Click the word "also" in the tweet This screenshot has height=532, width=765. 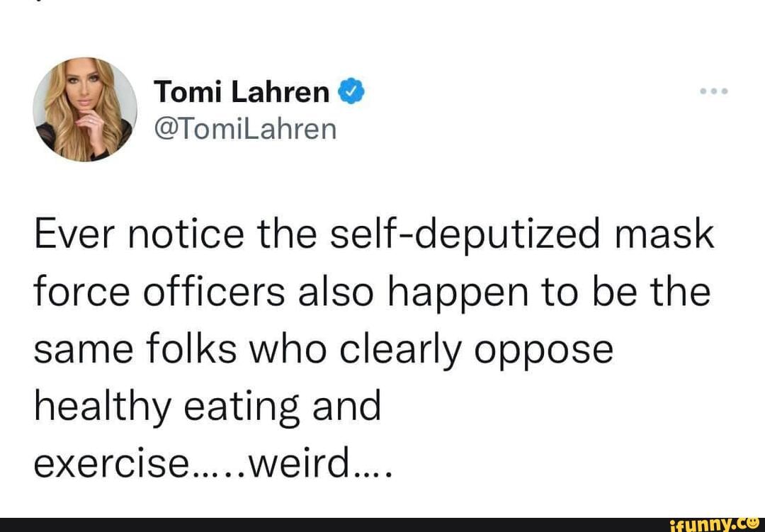pos(329,293)
